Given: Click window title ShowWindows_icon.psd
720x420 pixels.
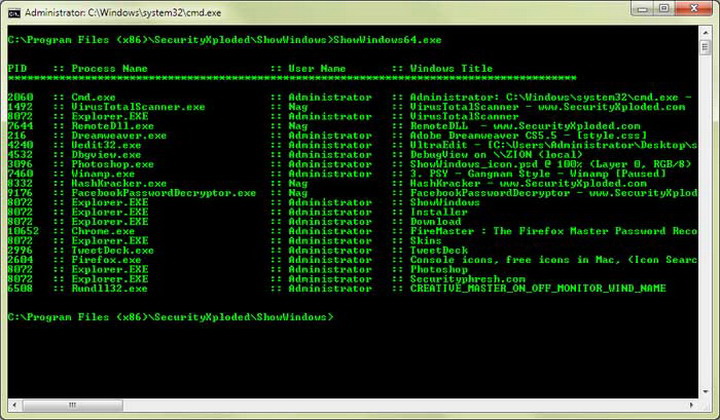Looking at the screenshot, I should 477,164.
